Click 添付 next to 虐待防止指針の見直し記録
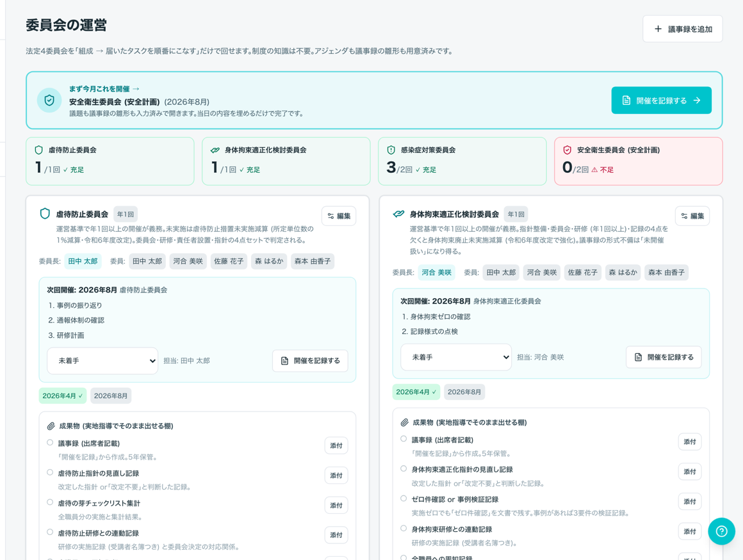Screen dimensions: 743x560 click(336, 476)
